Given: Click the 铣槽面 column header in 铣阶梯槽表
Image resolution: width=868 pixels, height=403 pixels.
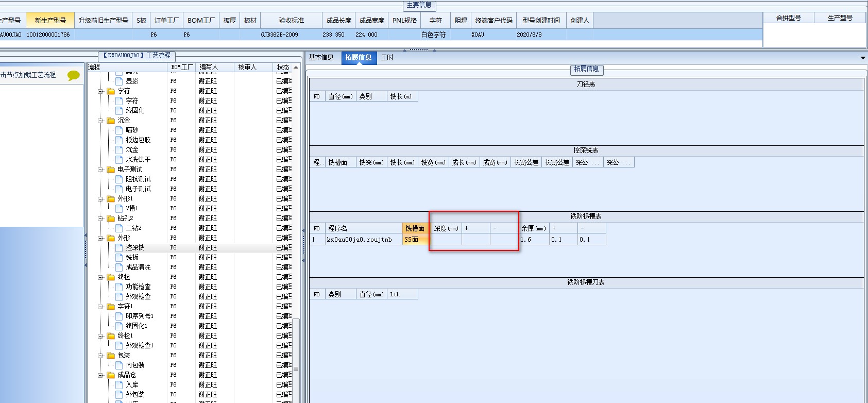Looking at the screenshot, I should (415, 228).
